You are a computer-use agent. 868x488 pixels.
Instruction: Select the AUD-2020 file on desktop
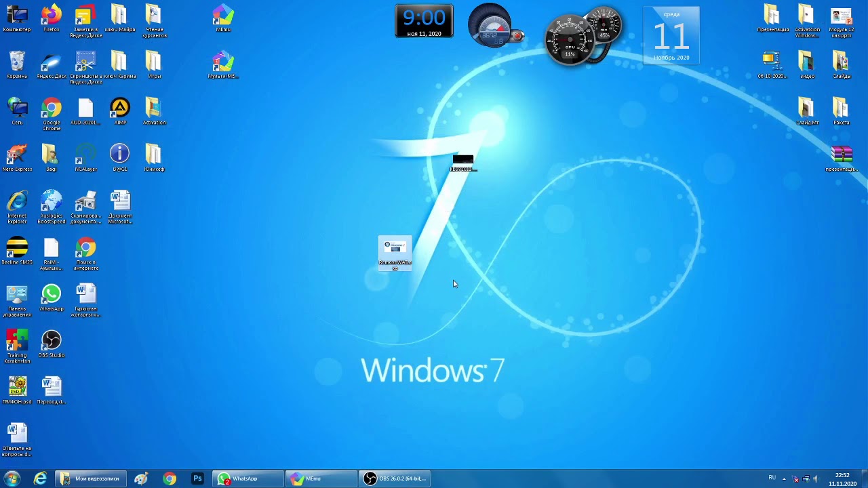(x=85, y=112)
